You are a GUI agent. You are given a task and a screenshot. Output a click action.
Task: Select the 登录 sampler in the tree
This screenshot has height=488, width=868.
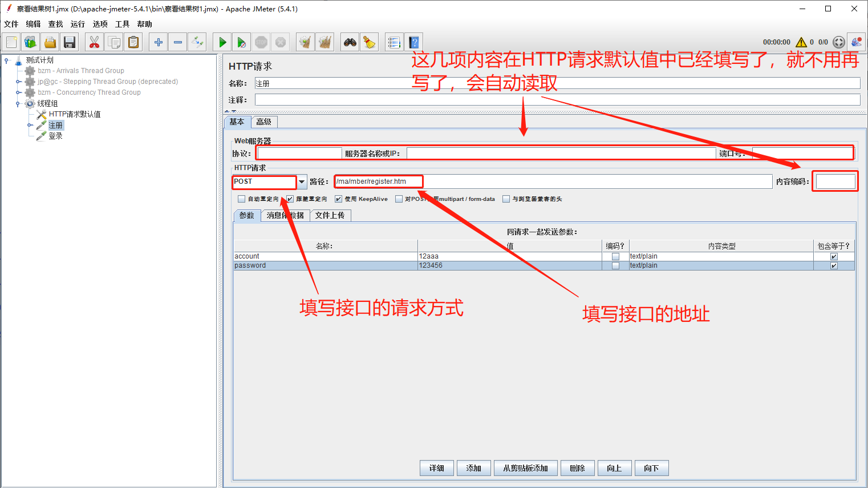55,136
